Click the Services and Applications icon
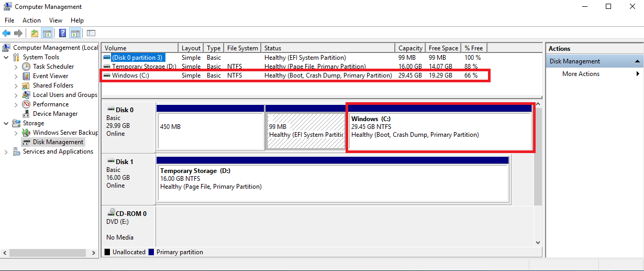Screen dimensions: 644x271 pyautogui.click(x=17, y=151)
